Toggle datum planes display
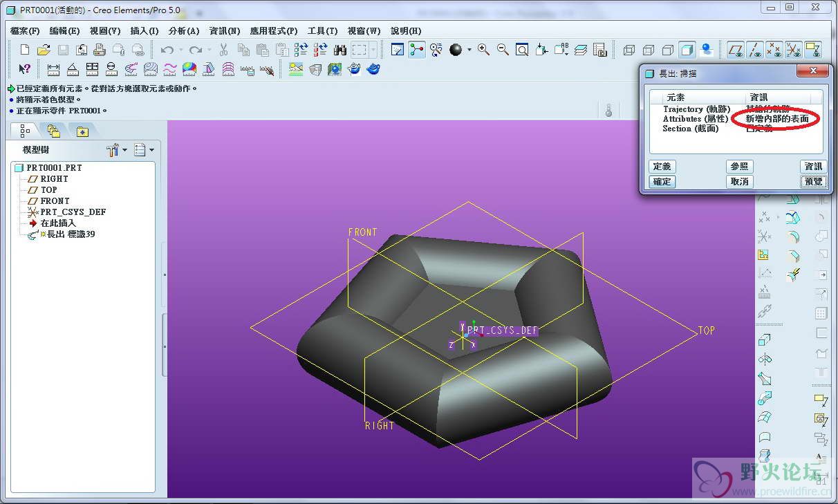Screen dimensions: 838x504 pyautogui.click(x=736, y=50)
